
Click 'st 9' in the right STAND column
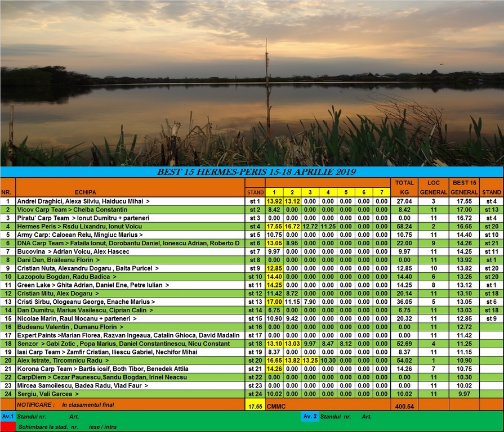pyautogui.click(x=492, y=318)
